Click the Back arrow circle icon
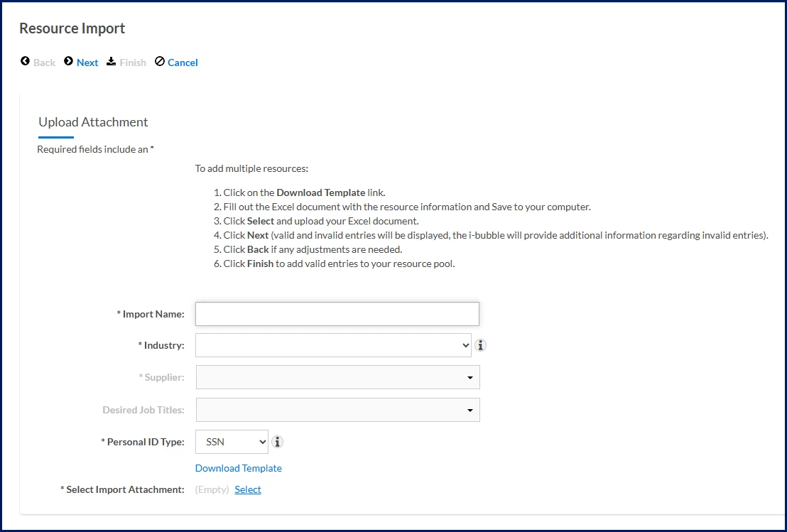Screen dimensions: 787x532 25,61
